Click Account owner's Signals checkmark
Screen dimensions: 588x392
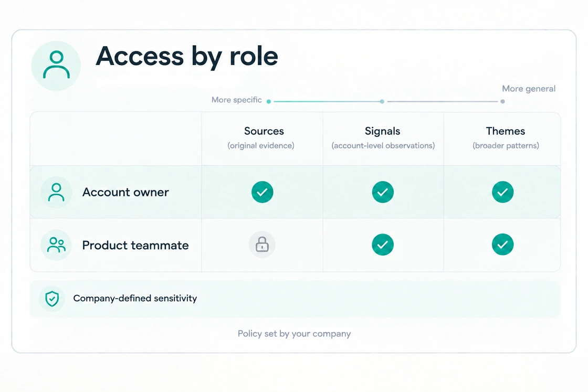tap(383, 192)
